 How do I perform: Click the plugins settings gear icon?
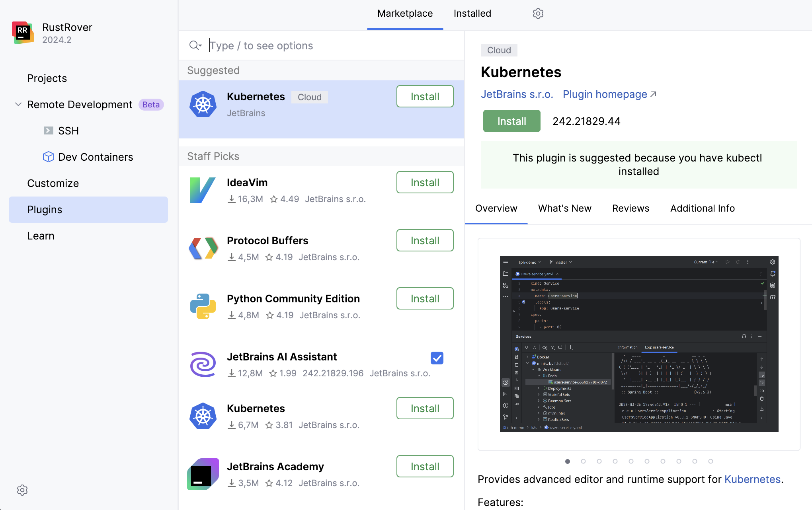(x=538, y=14)
